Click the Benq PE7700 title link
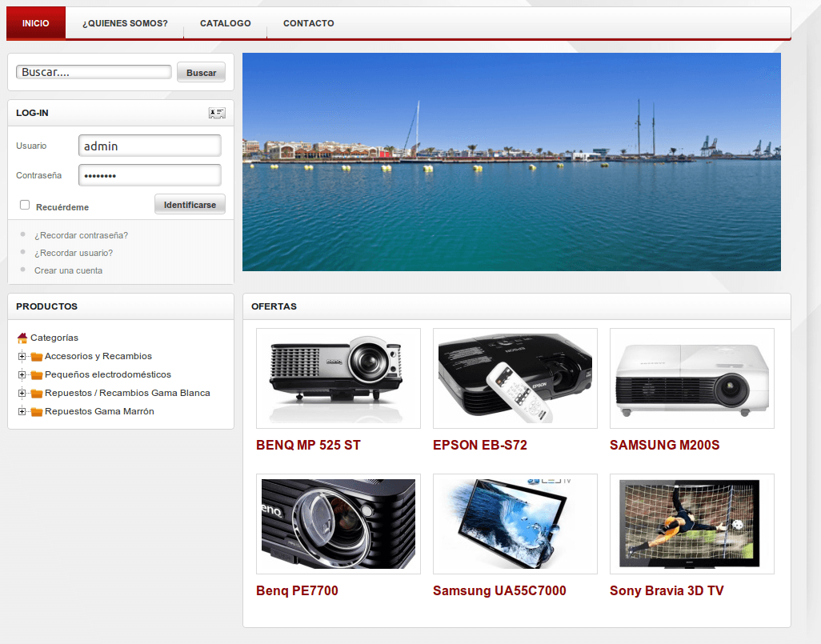 point(297,590)
